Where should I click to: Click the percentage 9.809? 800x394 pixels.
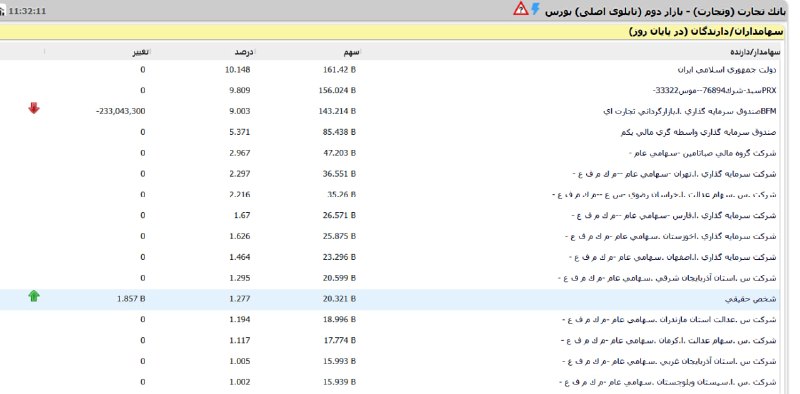coord(240,91)
